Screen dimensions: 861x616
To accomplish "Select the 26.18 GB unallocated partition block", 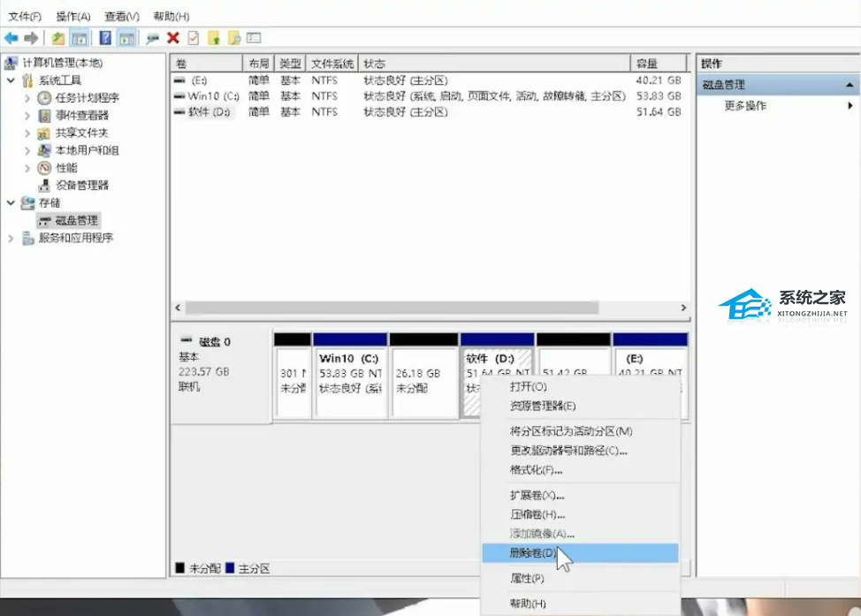I will click(x=423, y=376).
